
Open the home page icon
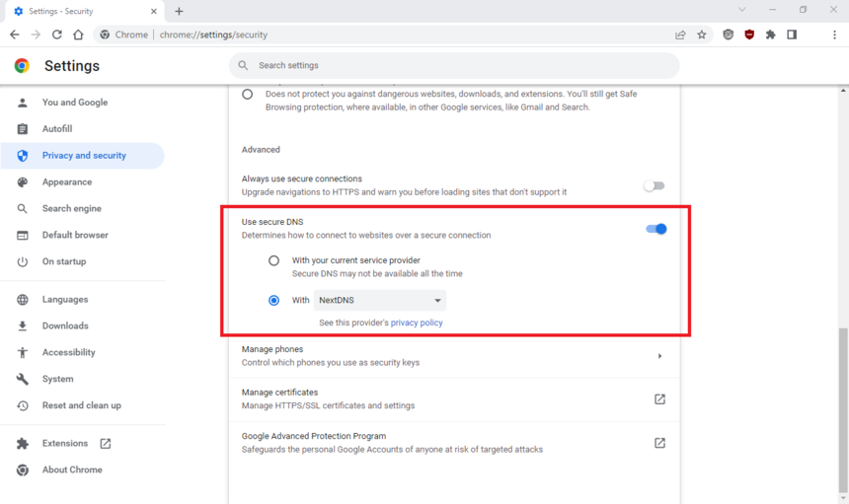79,35
